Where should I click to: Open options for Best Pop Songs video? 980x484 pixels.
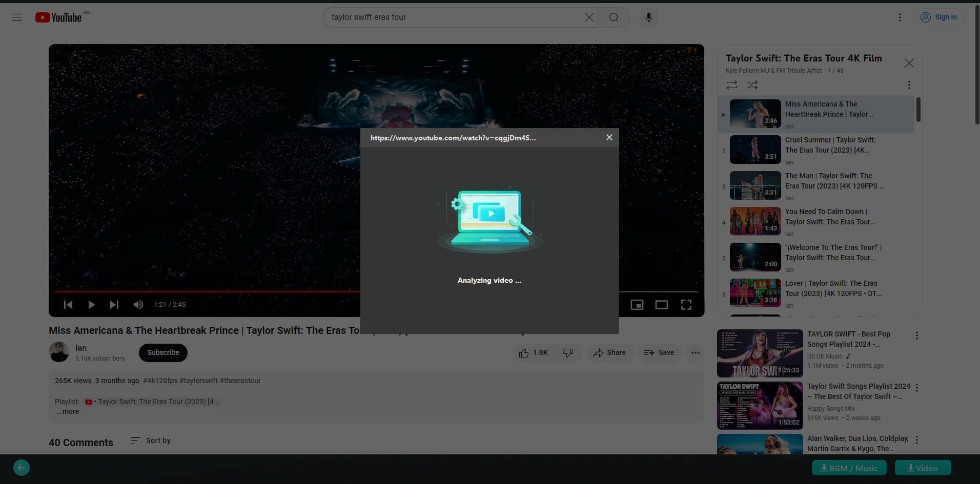[916, 335]
